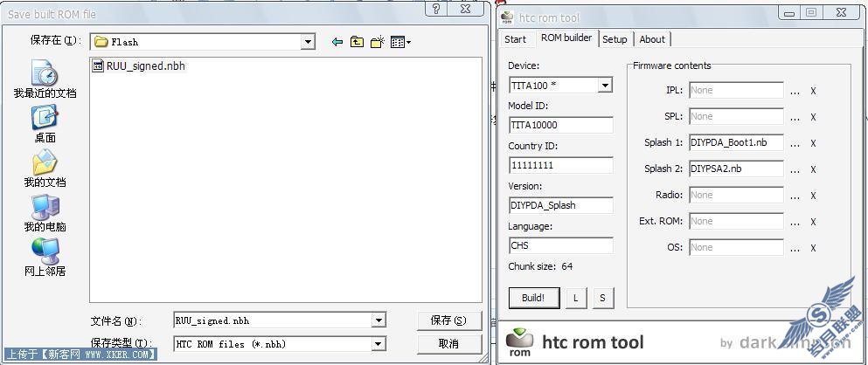Go up one folder level

click(x=357, y=42)
